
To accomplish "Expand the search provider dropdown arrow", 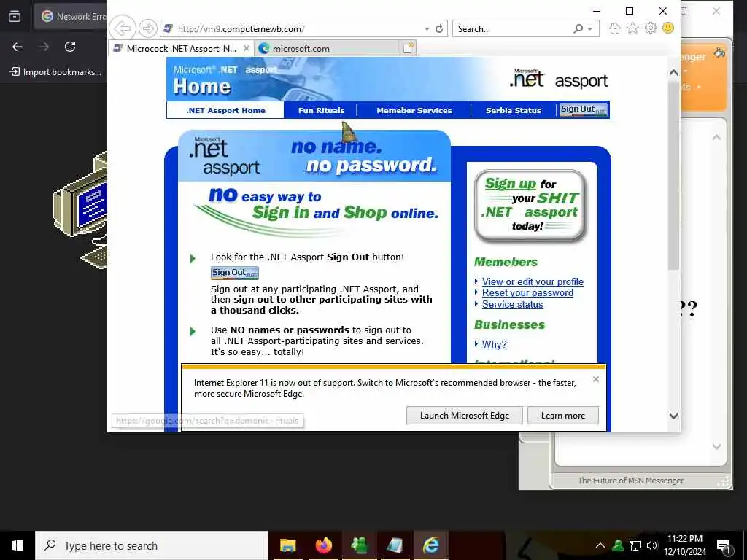I will 589,29.
